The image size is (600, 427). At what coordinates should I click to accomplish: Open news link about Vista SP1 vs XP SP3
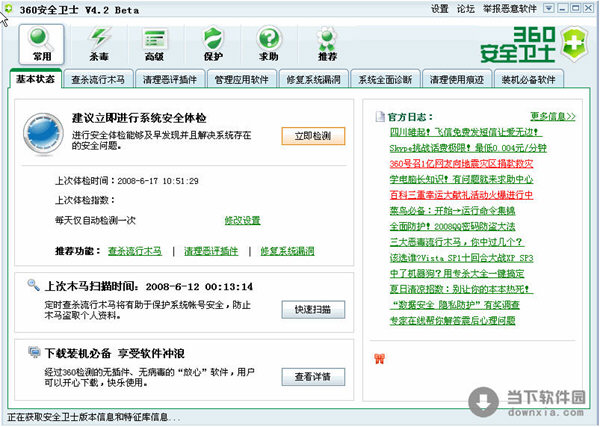pos(461,258)
